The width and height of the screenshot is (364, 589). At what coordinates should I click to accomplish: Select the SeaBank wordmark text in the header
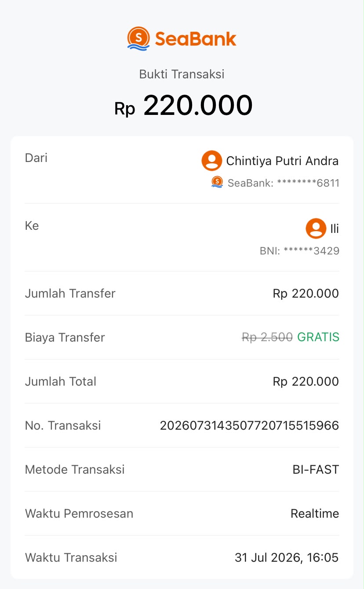tap(196, 39)
